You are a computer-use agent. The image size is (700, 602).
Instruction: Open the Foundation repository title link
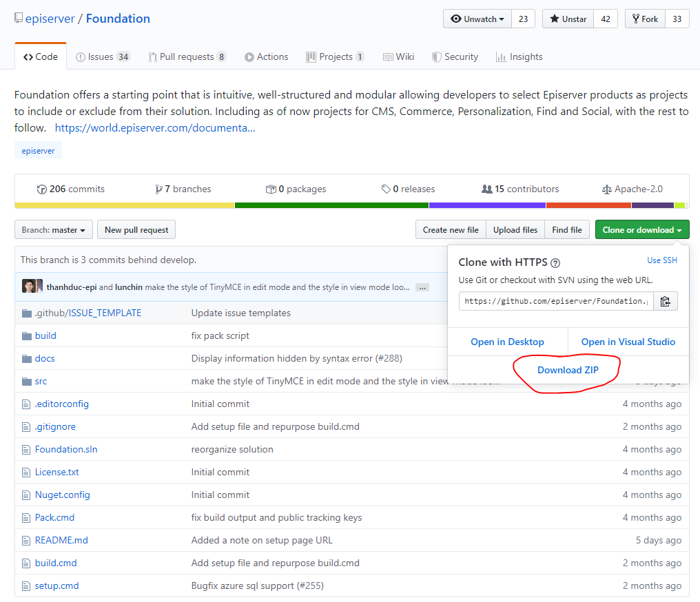(x=118, y=19)
